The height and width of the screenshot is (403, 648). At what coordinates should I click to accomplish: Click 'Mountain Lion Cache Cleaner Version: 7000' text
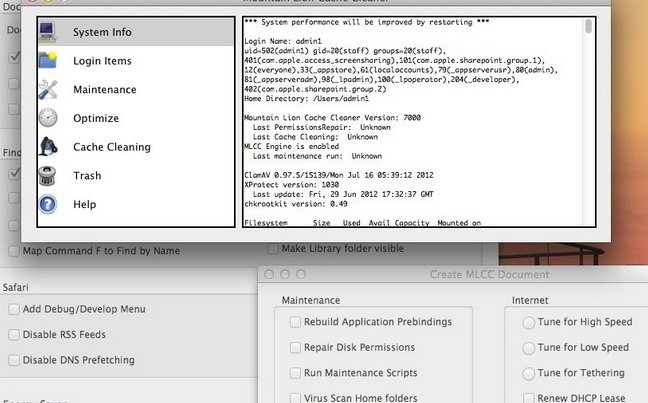coord(332,118)
